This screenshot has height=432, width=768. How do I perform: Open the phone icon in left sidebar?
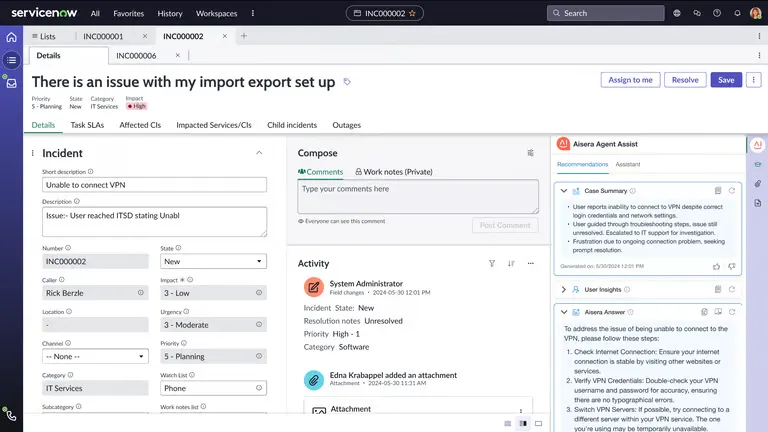11,416
